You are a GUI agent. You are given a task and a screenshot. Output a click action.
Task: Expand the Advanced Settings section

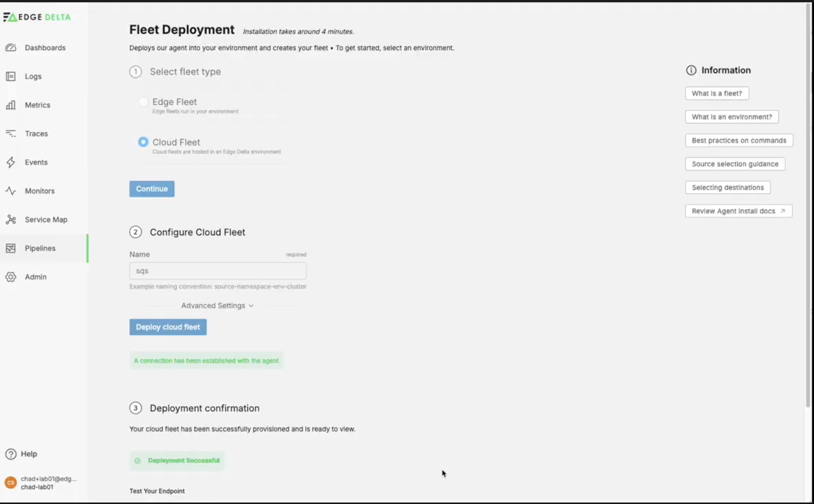coord(218,306)
